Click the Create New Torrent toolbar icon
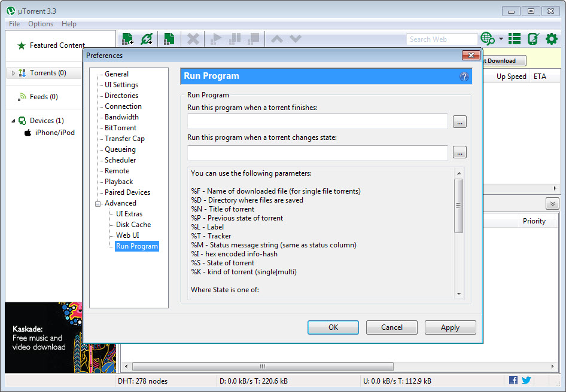The image size is (566, 392). tap(169, 39)
